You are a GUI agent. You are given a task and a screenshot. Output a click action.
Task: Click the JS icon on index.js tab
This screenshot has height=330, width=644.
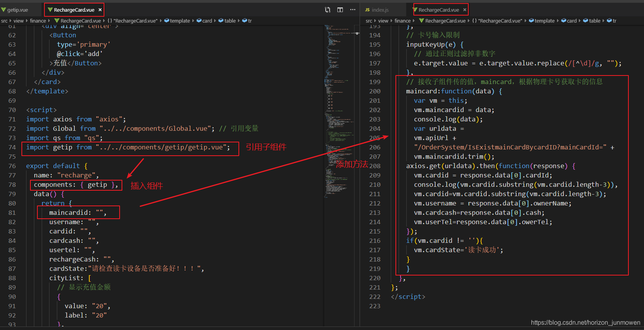tap(367, 10)
